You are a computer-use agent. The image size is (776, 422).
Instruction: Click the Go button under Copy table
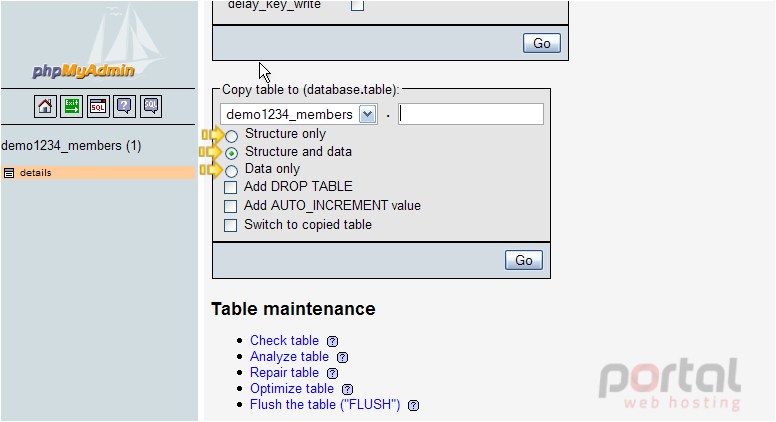click(524, 260)
